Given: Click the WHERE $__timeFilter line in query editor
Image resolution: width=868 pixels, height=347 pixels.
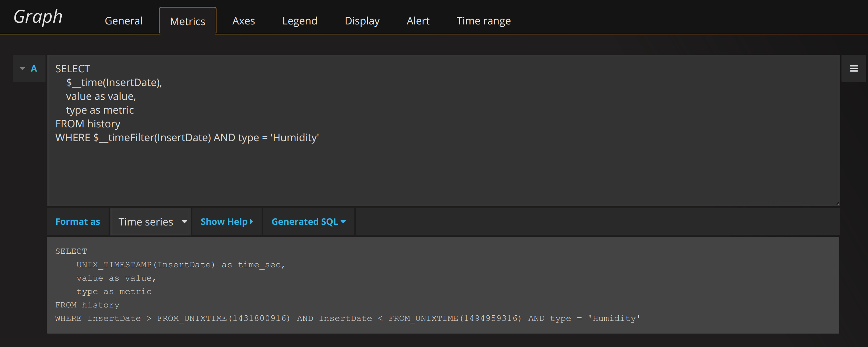Looking at the screenshot, I should click(x=187, y=138).
